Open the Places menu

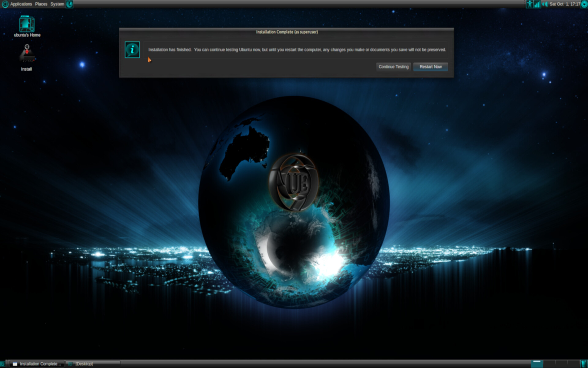41,4
